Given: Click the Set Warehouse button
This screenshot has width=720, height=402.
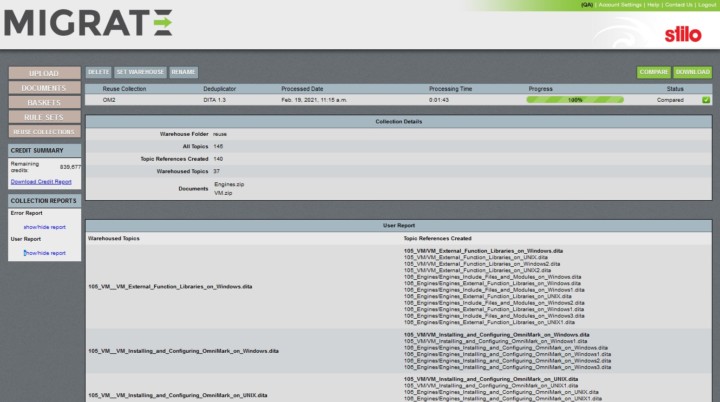Looking at the screenshot, I should click(140, 72).
